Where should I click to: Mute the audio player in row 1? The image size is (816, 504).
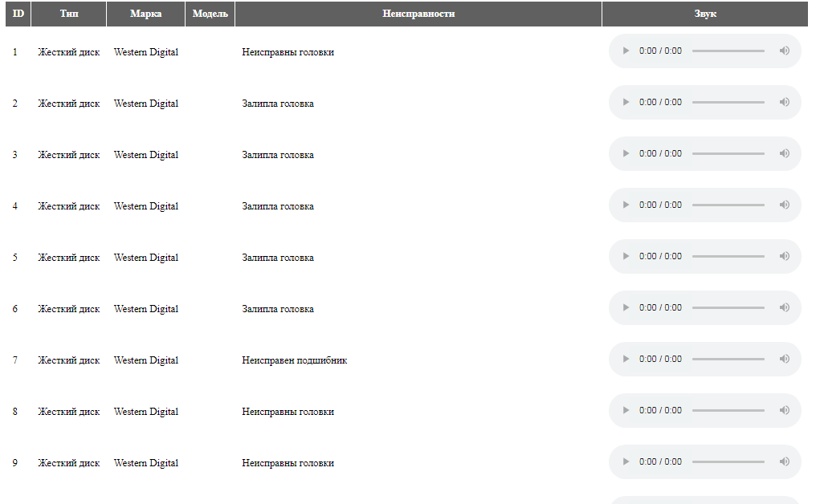coord(784,51)
